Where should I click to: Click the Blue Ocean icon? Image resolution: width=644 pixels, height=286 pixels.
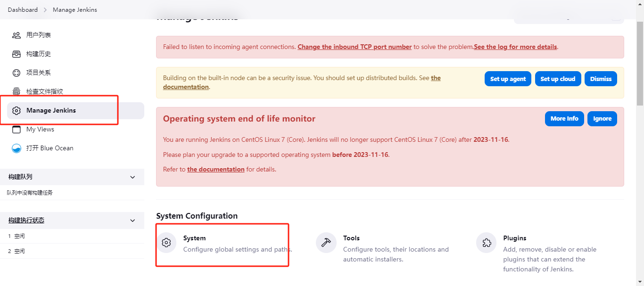click(x=17, y=148)
